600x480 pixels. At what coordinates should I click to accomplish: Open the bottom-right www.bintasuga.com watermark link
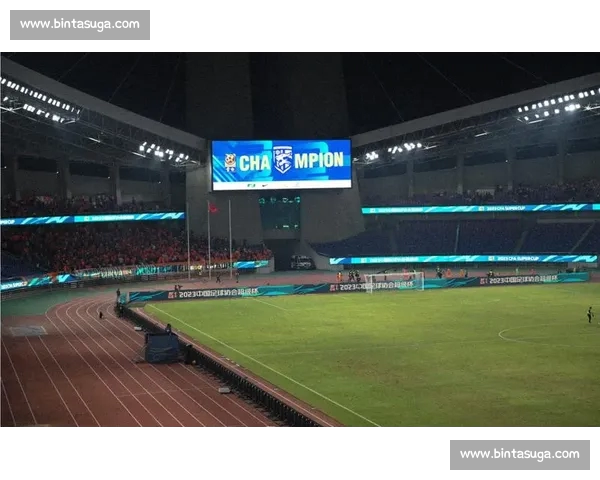click(x=520, y=454)
